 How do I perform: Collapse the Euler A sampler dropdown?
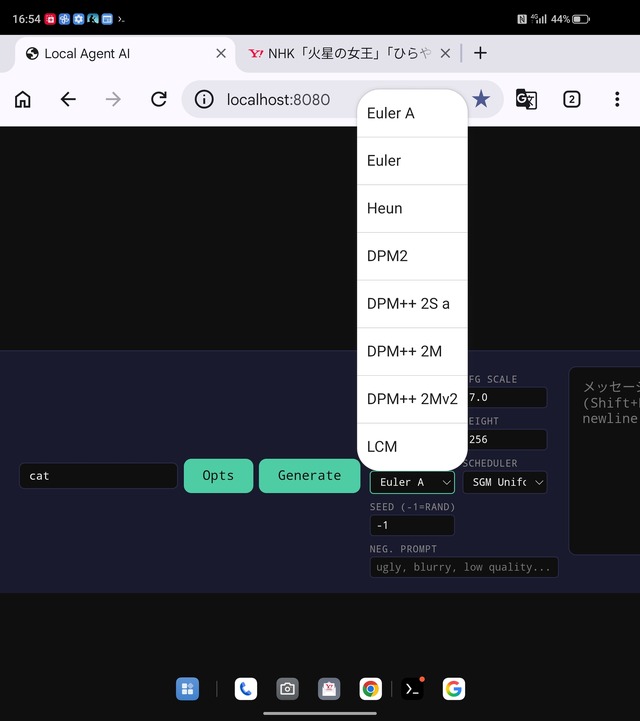[412, 482]
